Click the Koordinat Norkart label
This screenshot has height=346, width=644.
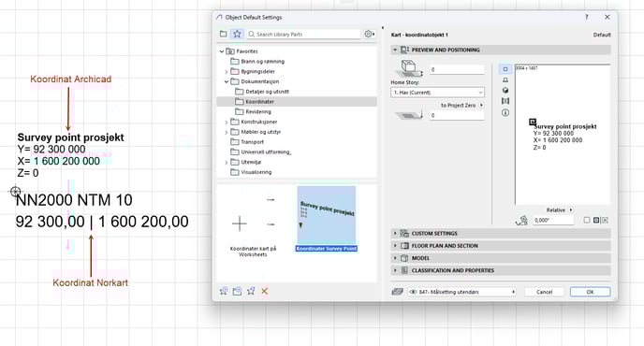point(91,282)
